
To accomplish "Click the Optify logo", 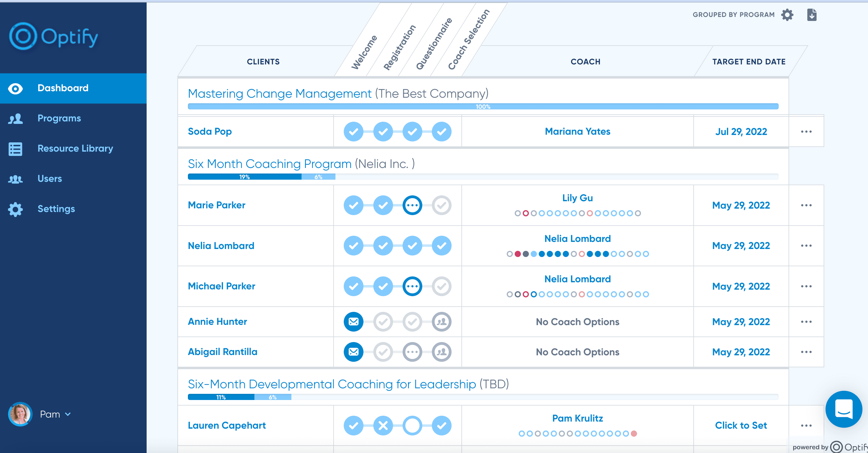I will pyautogui.click(x=53, y=36).
